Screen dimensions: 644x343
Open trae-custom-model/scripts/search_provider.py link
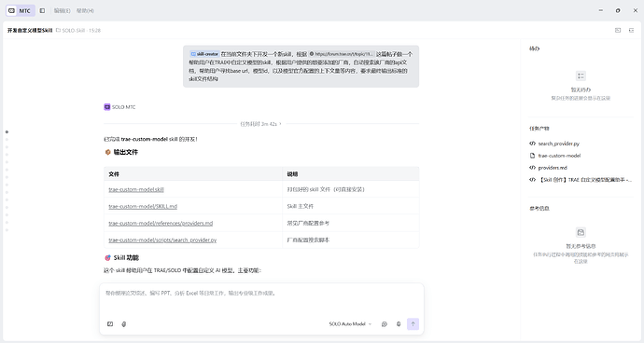tap(162, 240)
